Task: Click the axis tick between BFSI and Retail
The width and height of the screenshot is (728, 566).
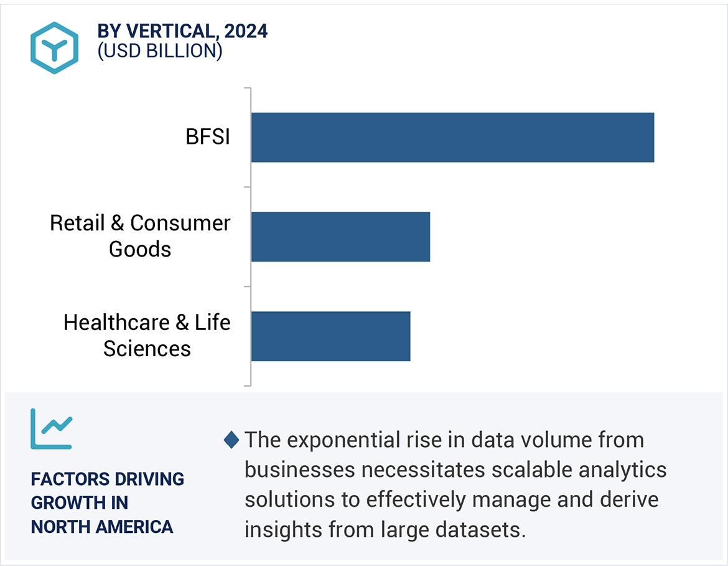Action: click(x=247, y=187)
